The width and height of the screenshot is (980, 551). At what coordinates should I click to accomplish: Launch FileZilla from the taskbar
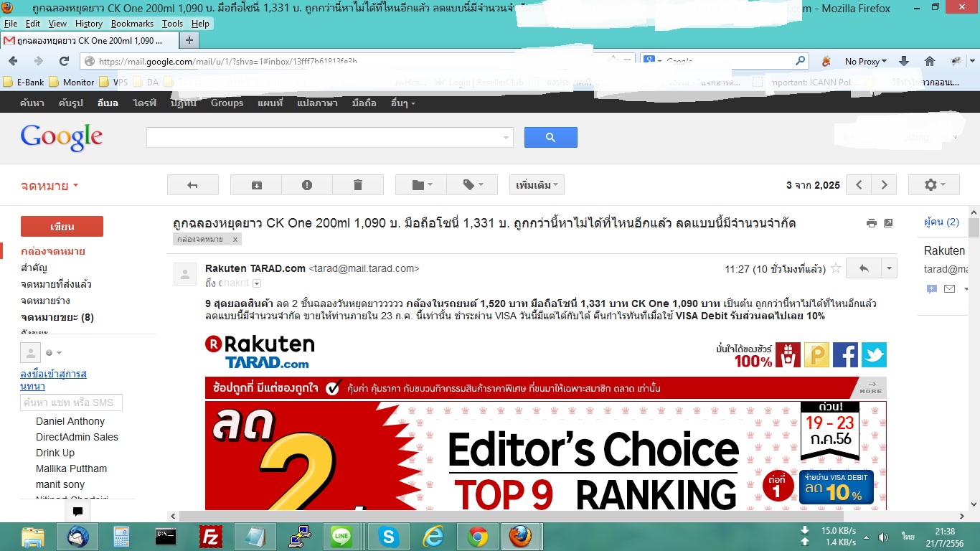[211, 537]
